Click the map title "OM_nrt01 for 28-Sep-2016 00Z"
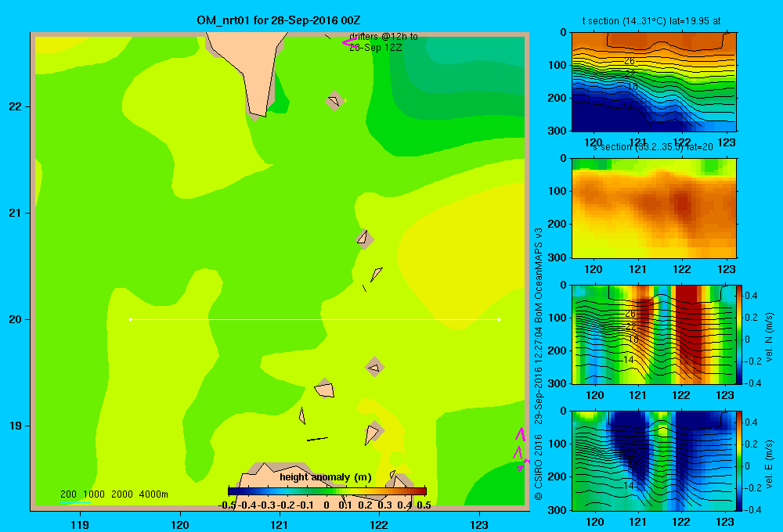Image resolution: width=783 pixels, height=532 pixels. click(279, 20)
